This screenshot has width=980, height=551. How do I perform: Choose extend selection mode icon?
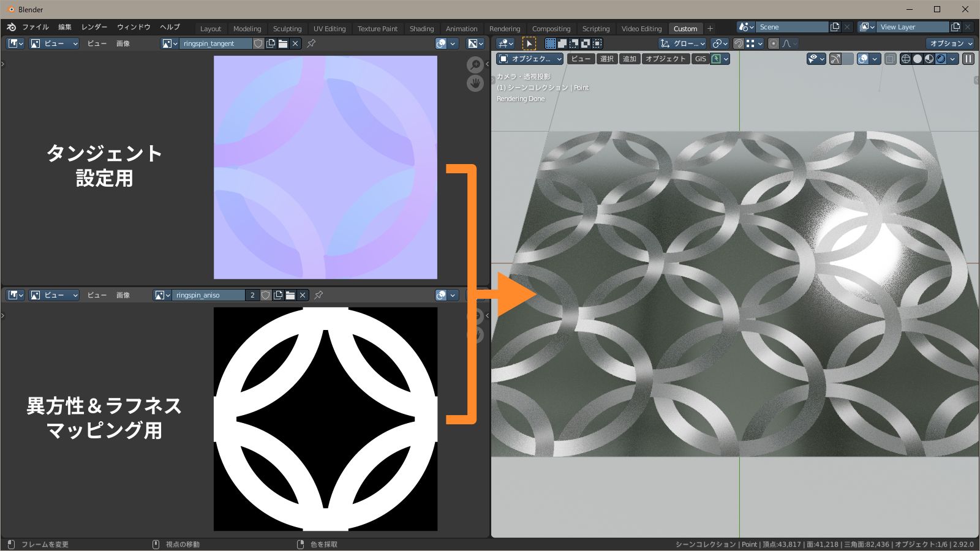[562, 43]
